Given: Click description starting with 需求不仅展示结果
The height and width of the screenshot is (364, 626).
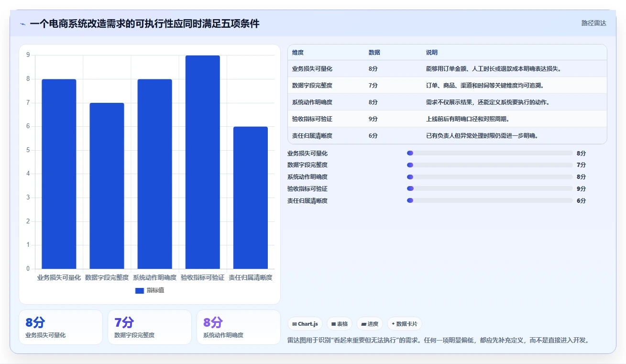Looking at the screenshot, I should (488, 102).
